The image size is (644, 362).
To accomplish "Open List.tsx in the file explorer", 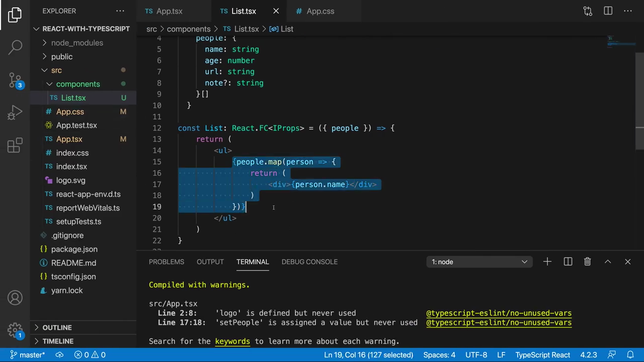I will pyautogui.click(x=83, y=98).
